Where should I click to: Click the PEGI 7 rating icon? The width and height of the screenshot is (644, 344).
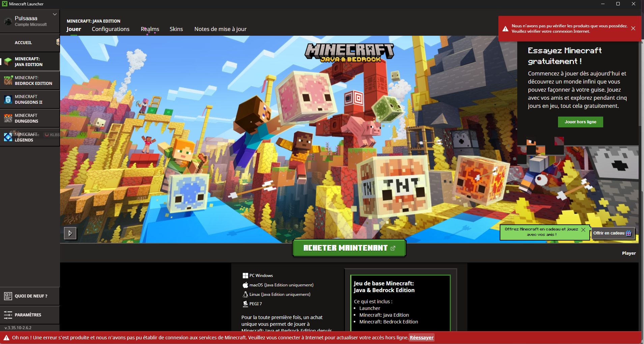pos(245,304)
